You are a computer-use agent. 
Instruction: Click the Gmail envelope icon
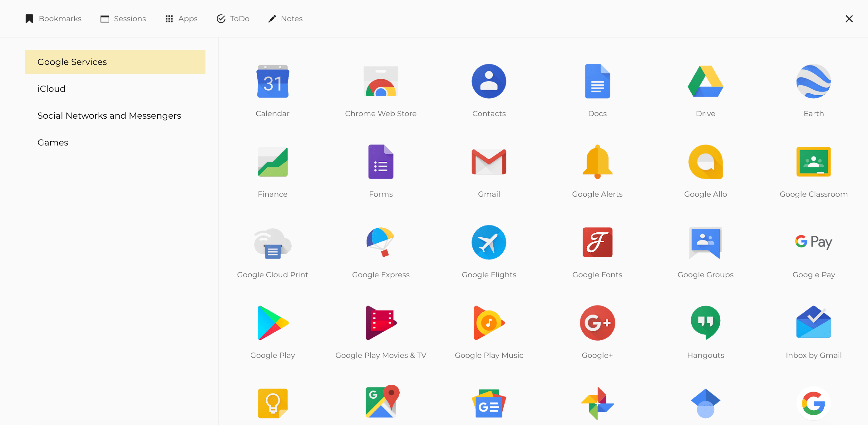pyautogui.click(x=489, y=162)
